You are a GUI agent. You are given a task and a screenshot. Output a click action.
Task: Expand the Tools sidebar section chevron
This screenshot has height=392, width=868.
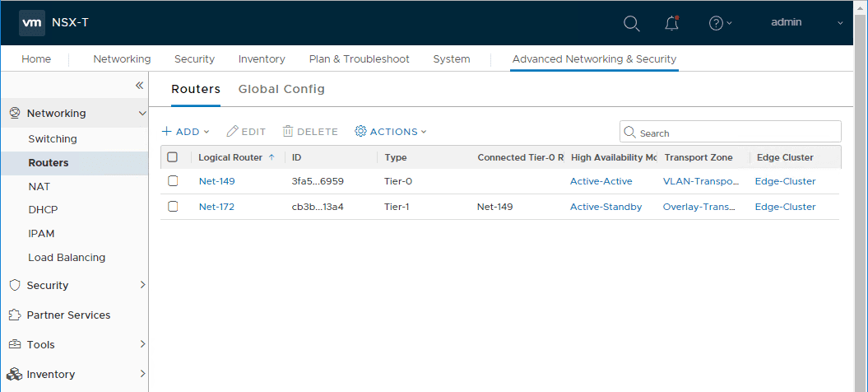pyautogui.click(x=142, y=344)
